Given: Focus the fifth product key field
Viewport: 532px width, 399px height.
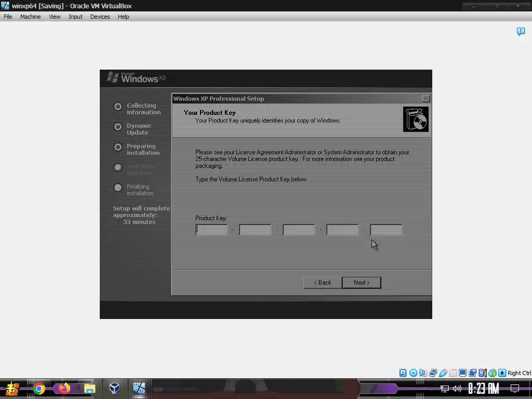Looking at the screenshot, I should [386, 230].
